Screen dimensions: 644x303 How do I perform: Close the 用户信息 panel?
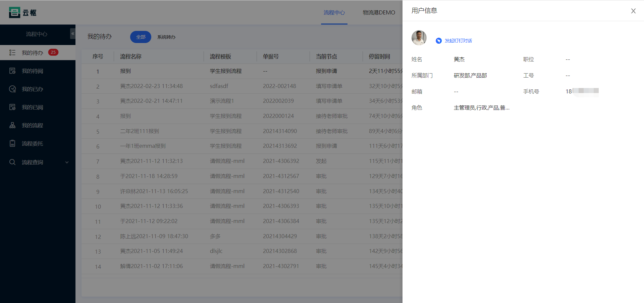[633, 11]
